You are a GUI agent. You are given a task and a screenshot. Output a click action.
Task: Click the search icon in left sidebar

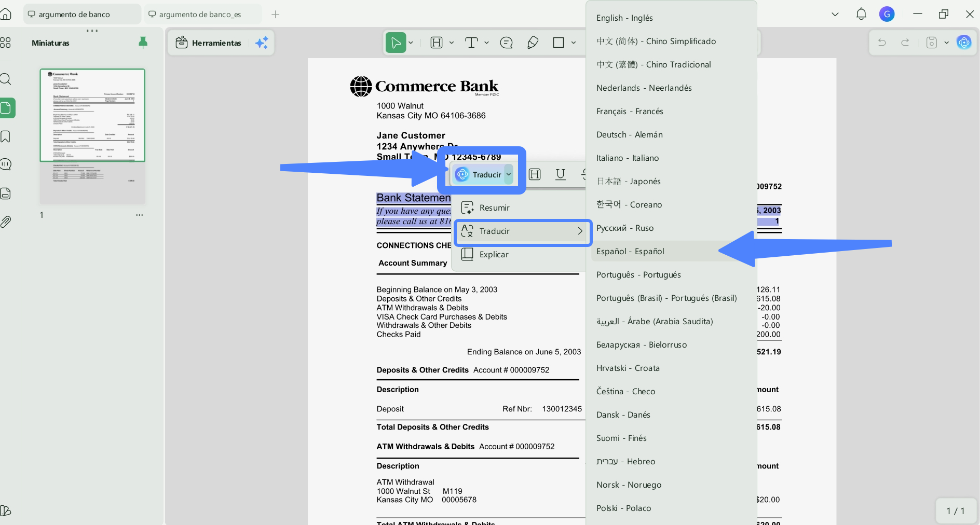[5, 79]
